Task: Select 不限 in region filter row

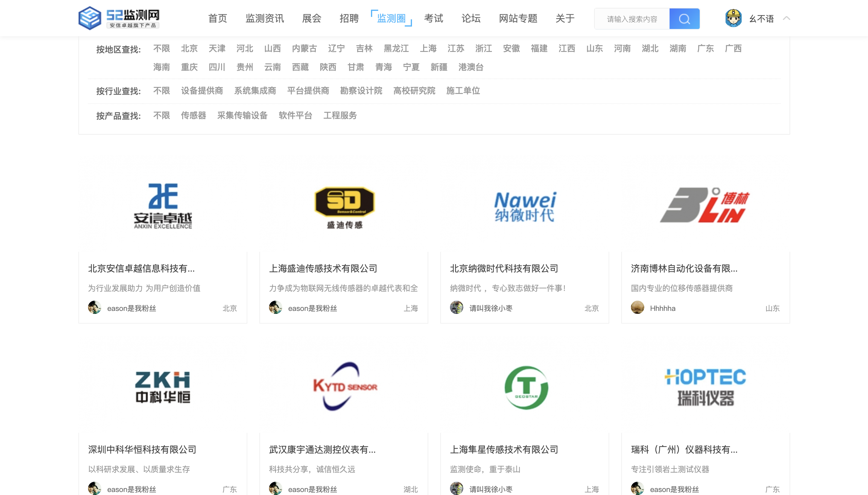Action: [161, 49]
